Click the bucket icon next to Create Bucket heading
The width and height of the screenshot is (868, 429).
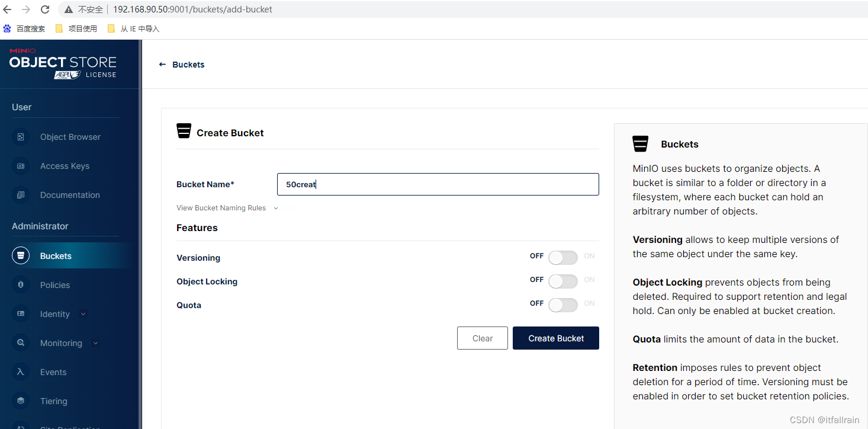(184, 131)
